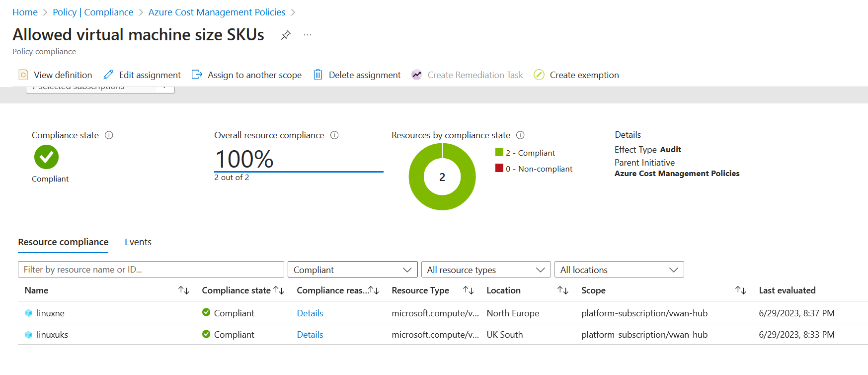This screenshot has height=375, width=868.
Task: Click the green Compliant legend swatch
Action: (499, 152)
